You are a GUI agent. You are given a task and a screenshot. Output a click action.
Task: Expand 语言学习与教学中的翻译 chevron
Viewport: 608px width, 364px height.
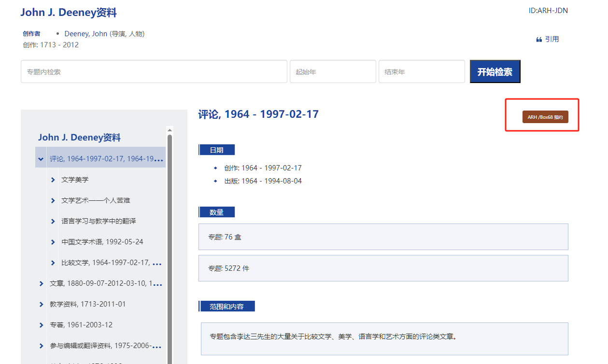(53, 221)
